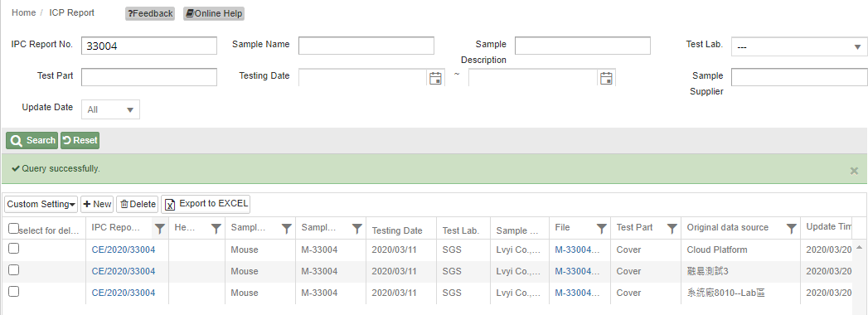Open the Testing Date end calendar picker
Image resolution: width=868 pixels, height=315 pixels.
[606, 77]
